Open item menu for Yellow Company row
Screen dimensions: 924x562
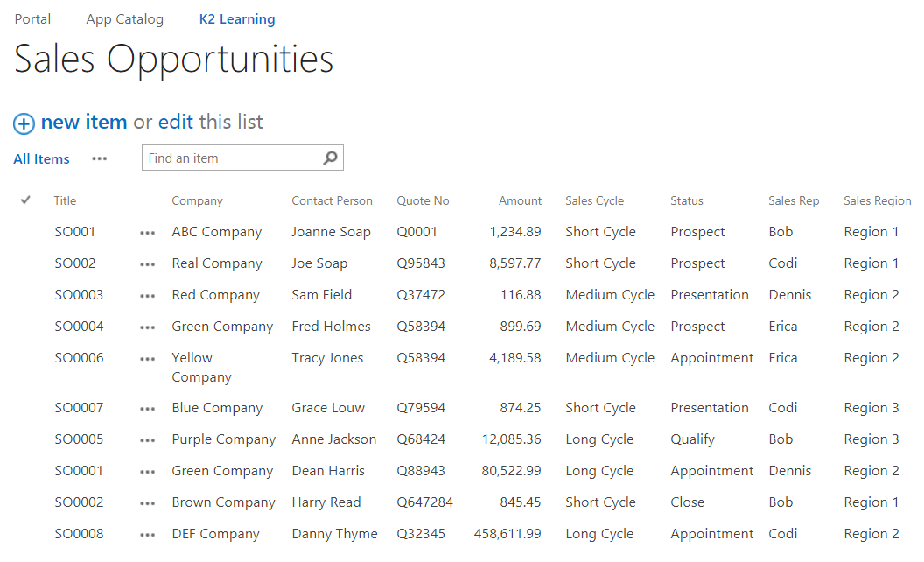point(147,359)
